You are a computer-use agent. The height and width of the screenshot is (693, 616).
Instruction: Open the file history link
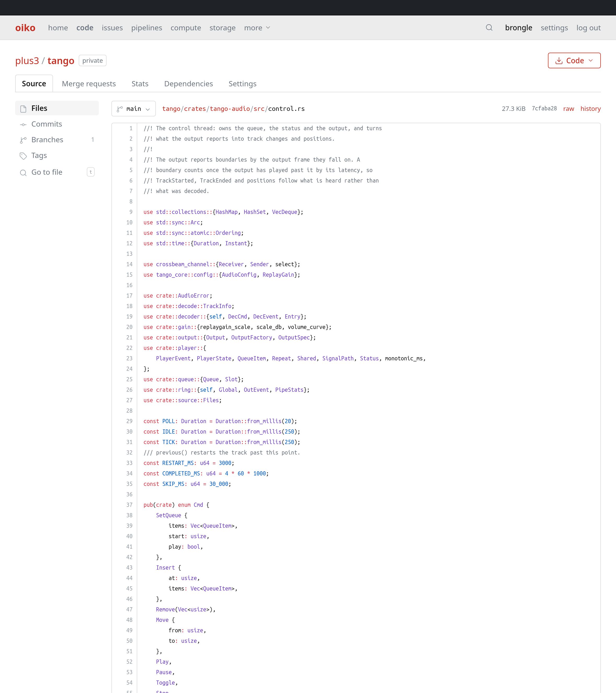tap(590, 109)
